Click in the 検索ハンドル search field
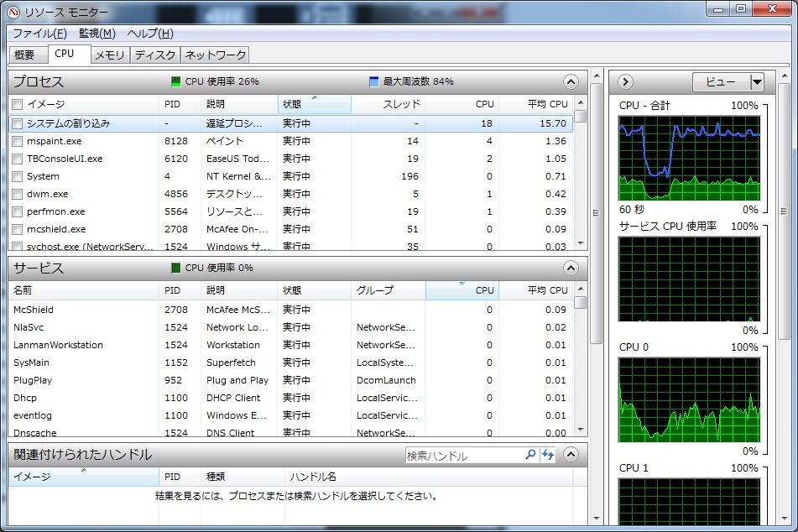This screenshot has width=798, height=532. click(464, 455)
